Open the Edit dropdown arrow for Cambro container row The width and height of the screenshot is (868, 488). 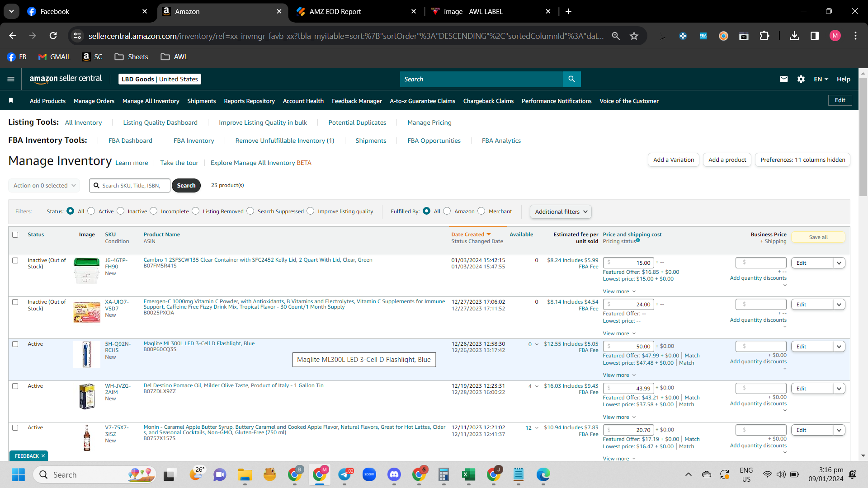coord(840,263)
